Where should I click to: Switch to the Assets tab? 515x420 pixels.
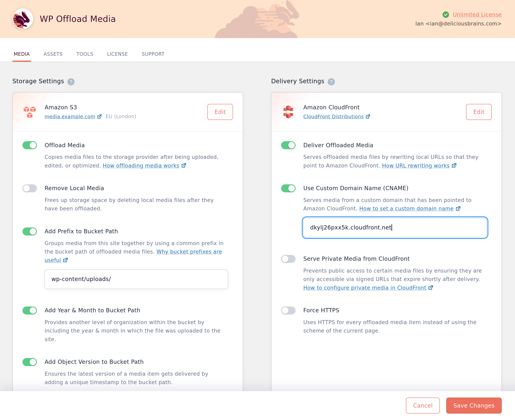click(53, 54)
